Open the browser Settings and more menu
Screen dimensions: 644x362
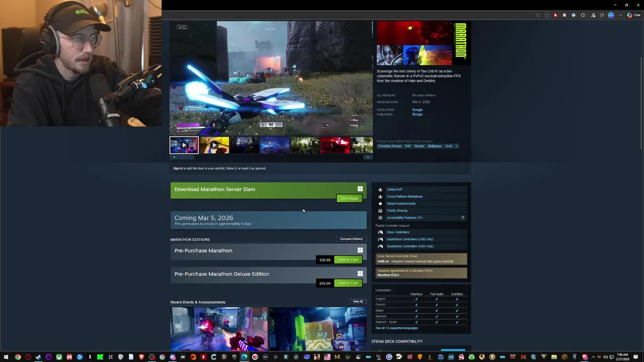620,15
